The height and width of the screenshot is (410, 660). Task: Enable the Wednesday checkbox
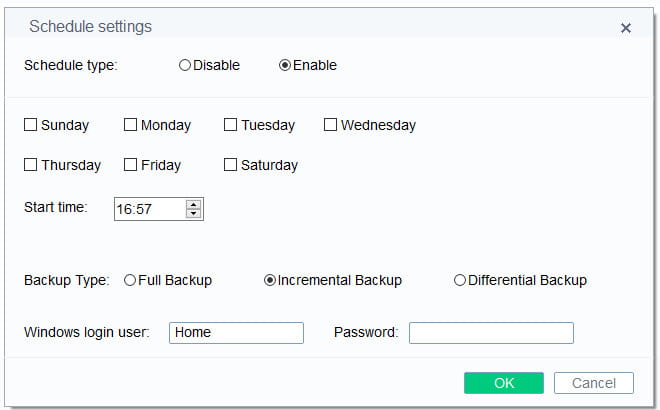pos(331,125)
